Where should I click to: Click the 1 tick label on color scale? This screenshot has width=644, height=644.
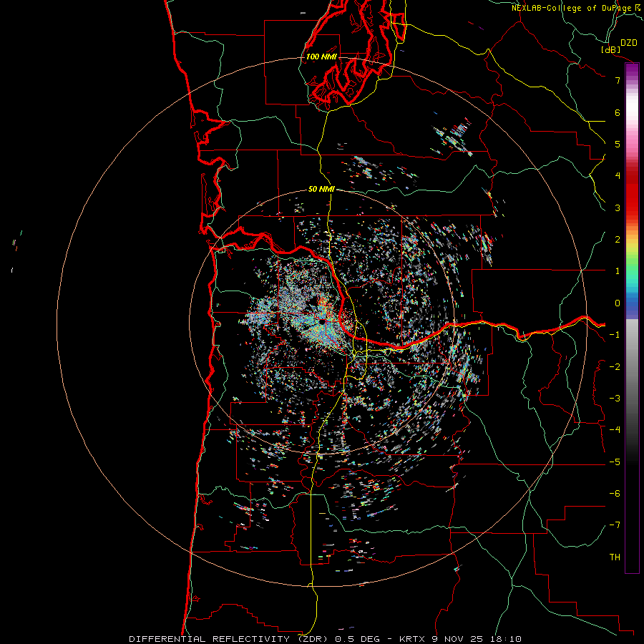pyautogui.click(x=618, y=271)
